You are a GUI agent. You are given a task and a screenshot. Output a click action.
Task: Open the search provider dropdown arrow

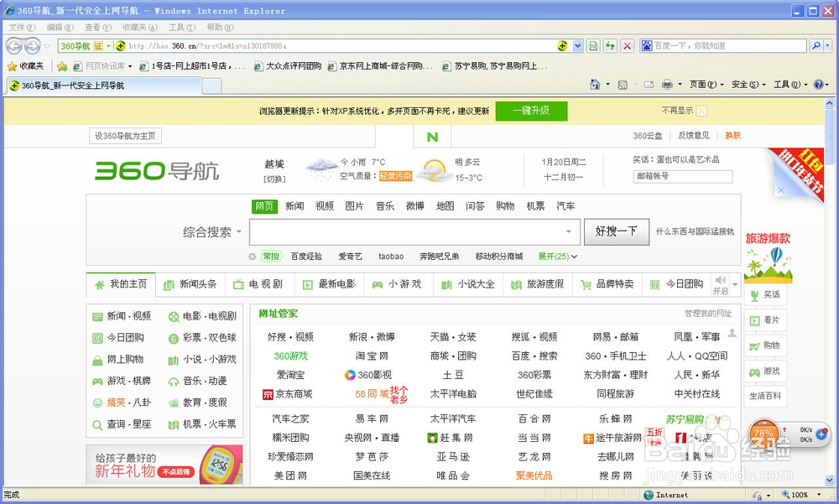click(x=828, y=46)
